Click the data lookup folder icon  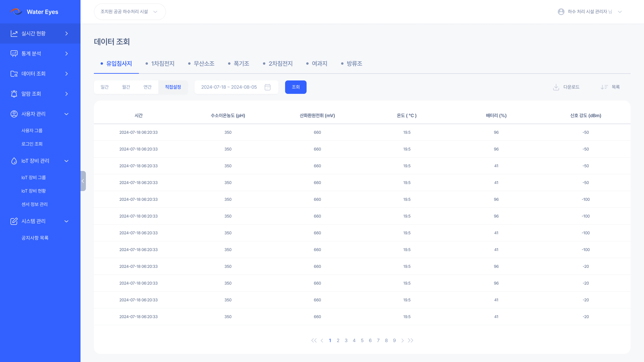(14, 74)
